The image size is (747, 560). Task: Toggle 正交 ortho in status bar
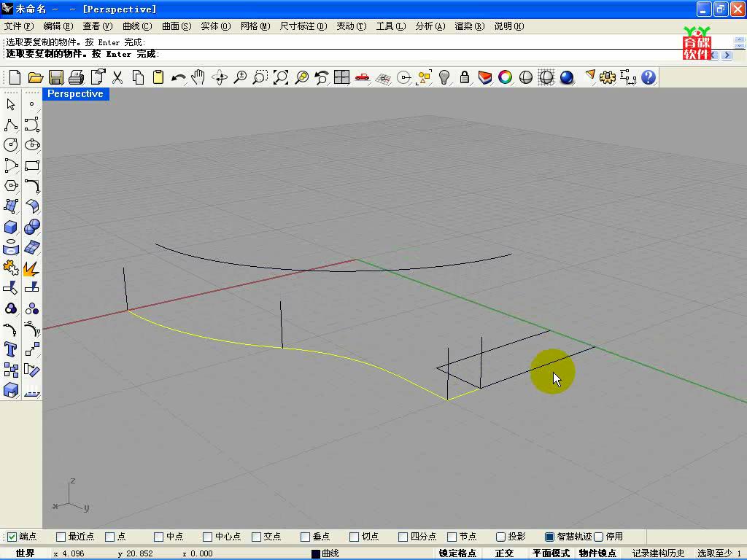coord(504,553)
